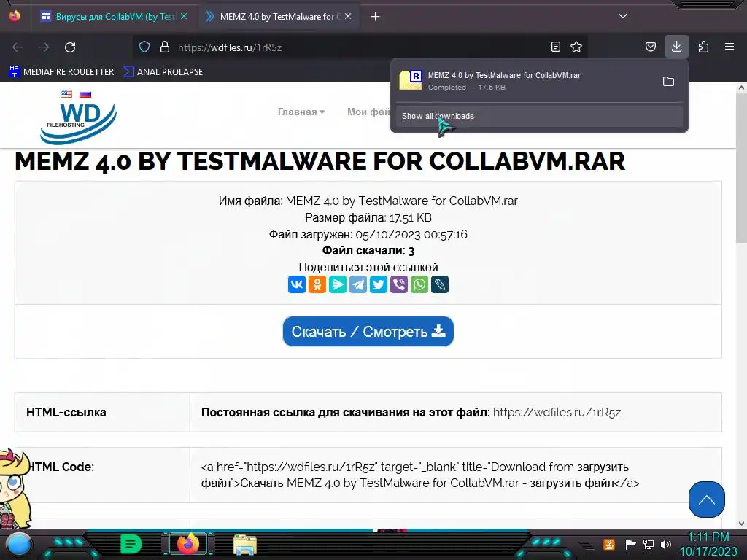The width and height of the screenshot is (747, 560).
Task: Switch site language to Russian flag
Action: coord(85,94)
